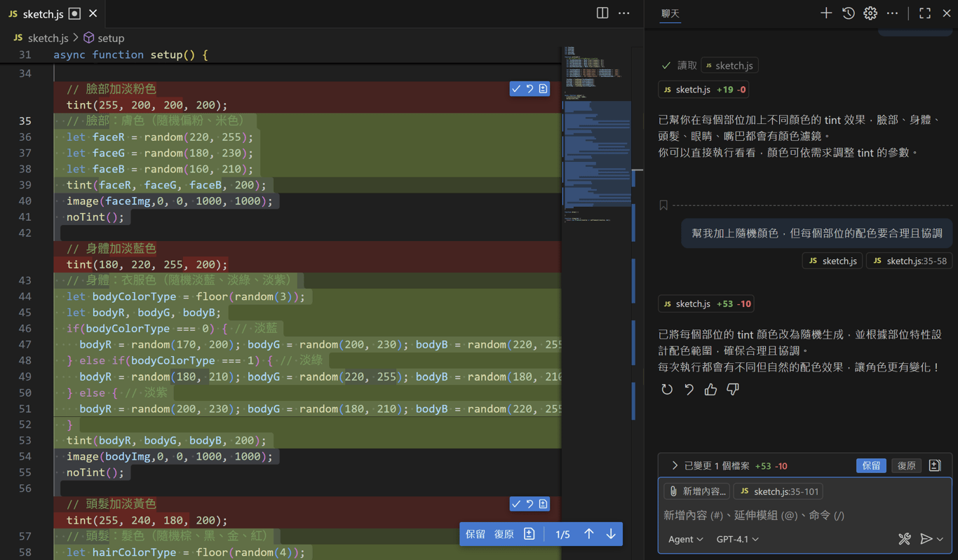Open the Agent mode dropdown
The width and height of the screenshot is (958, 560).
(x=685, y=539)
